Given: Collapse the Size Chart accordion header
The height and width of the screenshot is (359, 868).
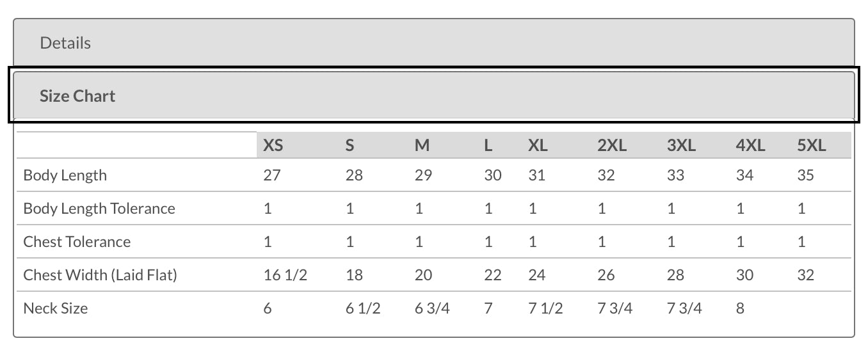Looking at the screenshot, I should pyautogui.click(x=434, y=96).
